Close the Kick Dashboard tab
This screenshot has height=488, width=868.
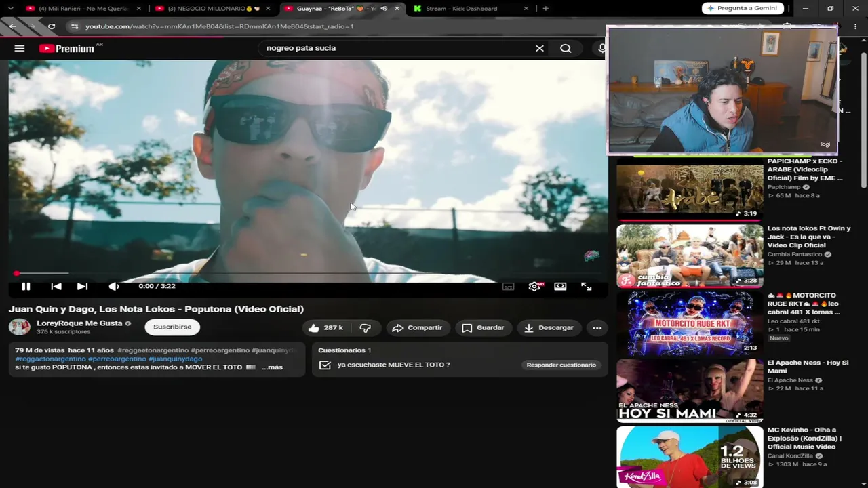[x=526, y=9]
